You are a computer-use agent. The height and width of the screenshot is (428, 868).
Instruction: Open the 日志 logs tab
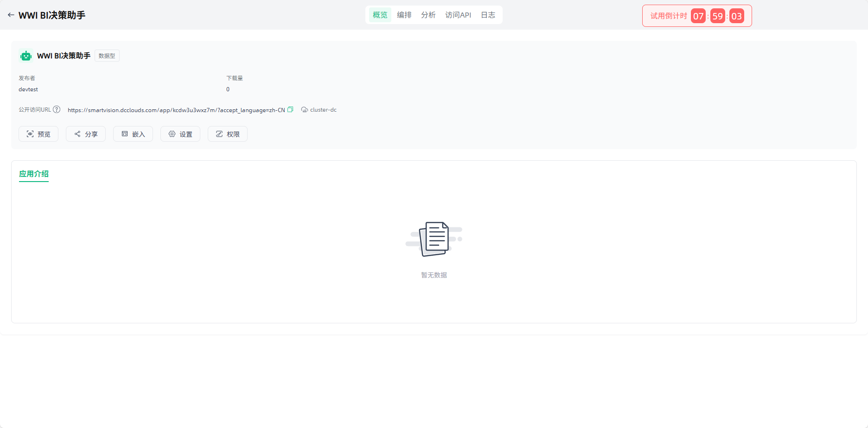click(x=488, y=15)
